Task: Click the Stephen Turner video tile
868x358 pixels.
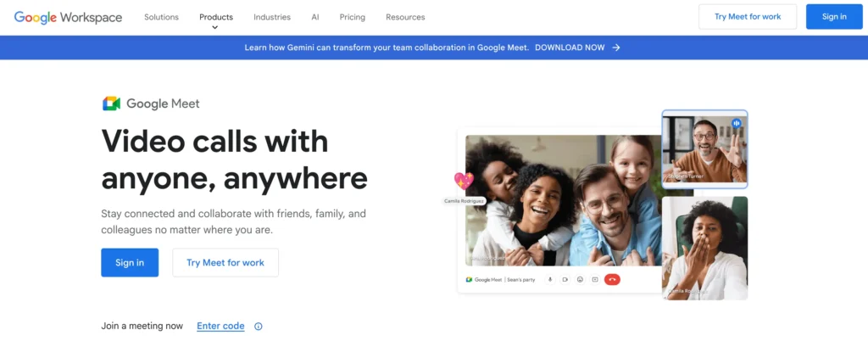Action: pyautogui.click(x=704, y=149)
